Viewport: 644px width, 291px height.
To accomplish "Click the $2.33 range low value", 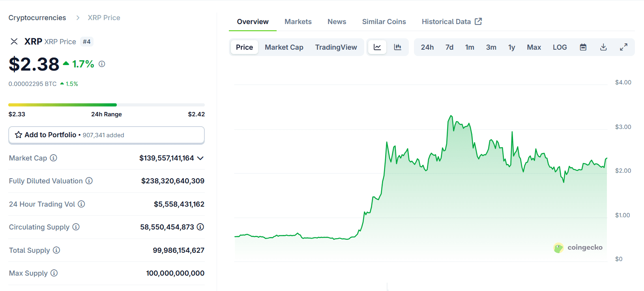I will tap(17, 114).
